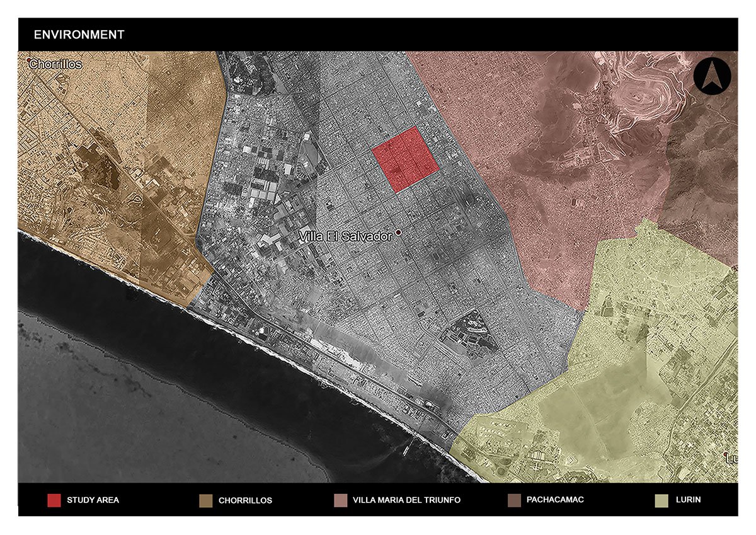Viewport: 756px width, 535px height.
Task: Click the PACHACAMAC legend label
Action: [557, 500]
